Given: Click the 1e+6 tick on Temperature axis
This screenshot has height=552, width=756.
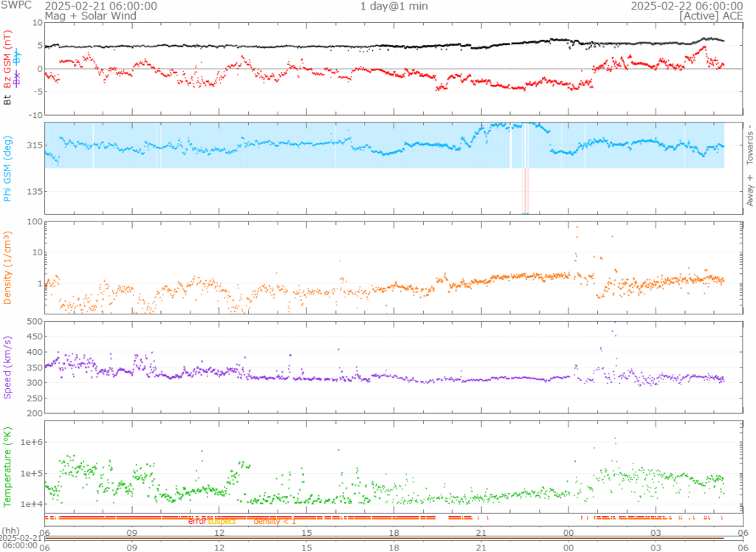Looking at the screenshot, I should [x=31, y=442].
